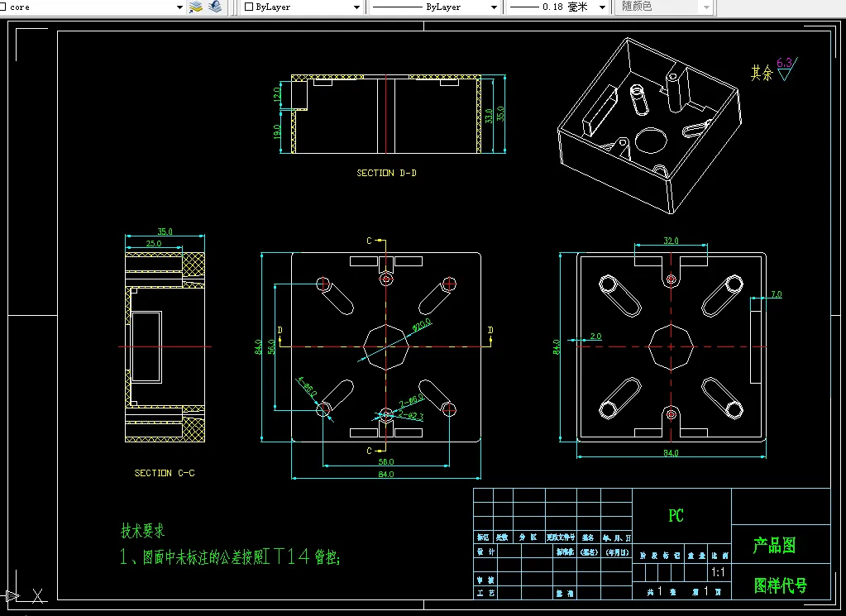This screenshot has width=846, height=616.
Task: Click the ByLayer color swatch box
Action: pyautogui.click(x=249, y=7)
